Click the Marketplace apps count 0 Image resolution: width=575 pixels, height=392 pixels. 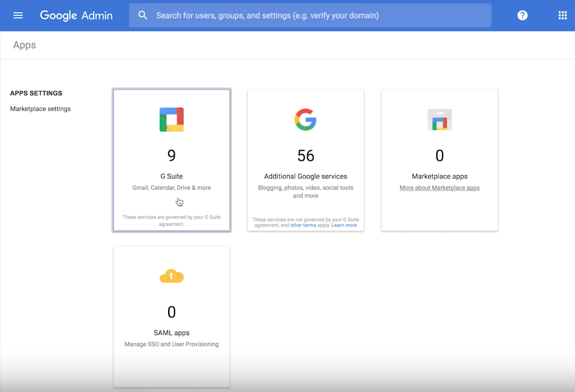[440, 156]
